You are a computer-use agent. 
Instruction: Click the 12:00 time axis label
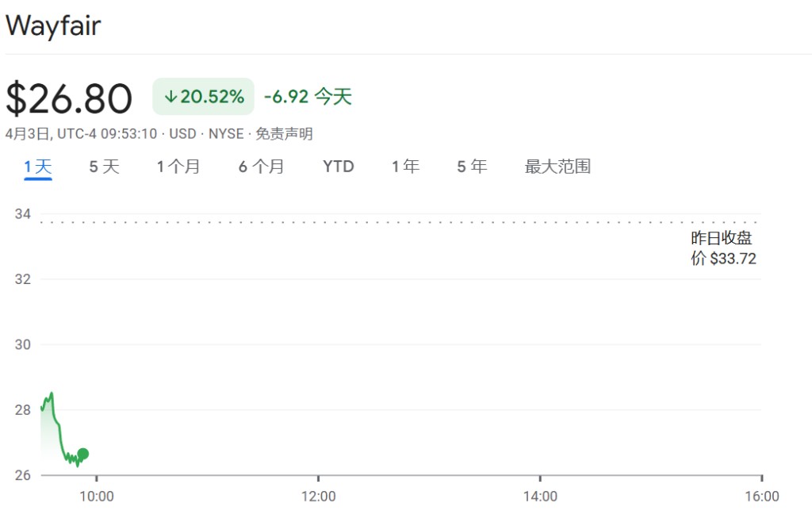(318, 497)
